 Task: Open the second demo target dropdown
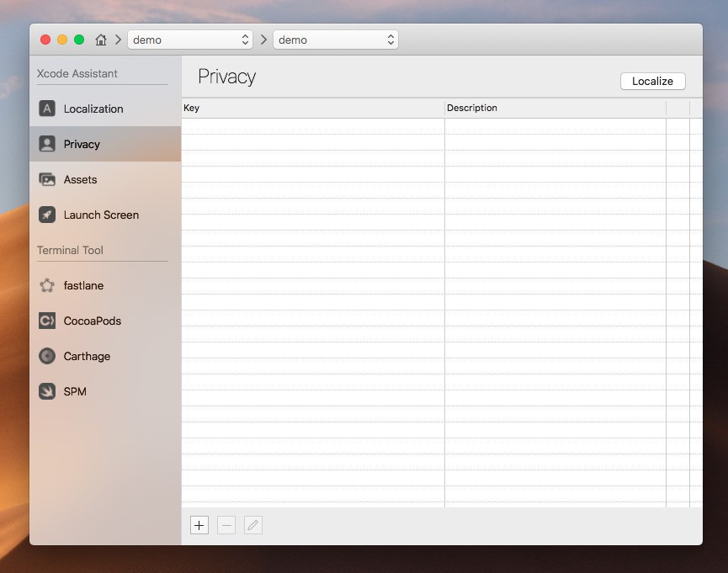(335, 40)
